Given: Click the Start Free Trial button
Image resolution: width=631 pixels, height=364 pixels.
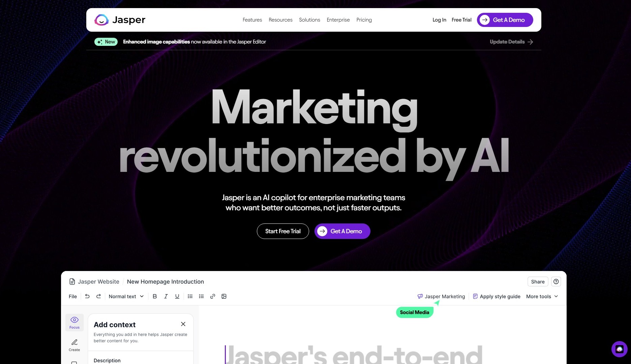Looking at the screenshot, I should pos(283,231).
